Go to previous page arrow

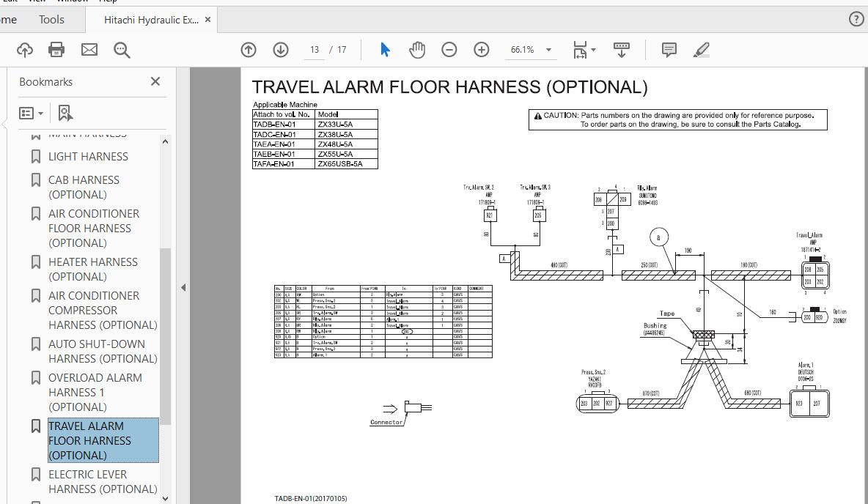coord(249,50)
